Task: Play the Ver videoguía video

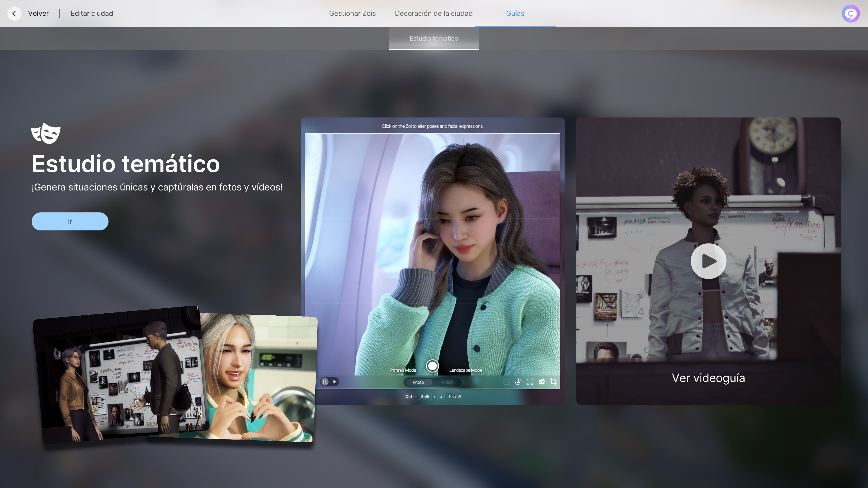Action: [708, 261]
